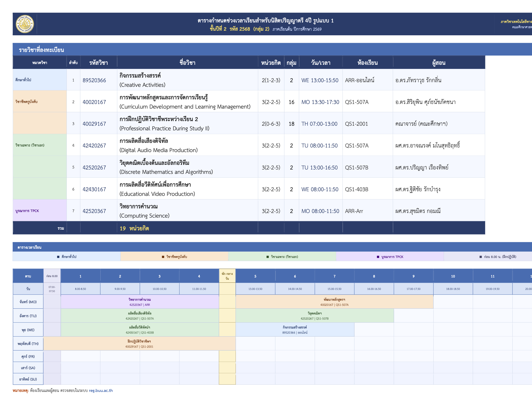Click the ก่อน 8.00 น. legend square
This screenshot has height=411, width=532.
pos(480,257)
